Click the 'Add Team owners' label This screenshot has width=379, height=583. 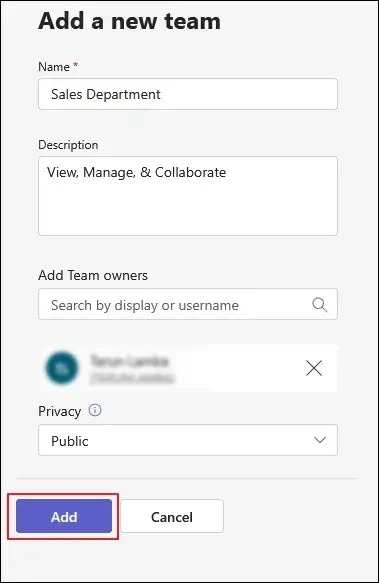click(x=93, y=276)
